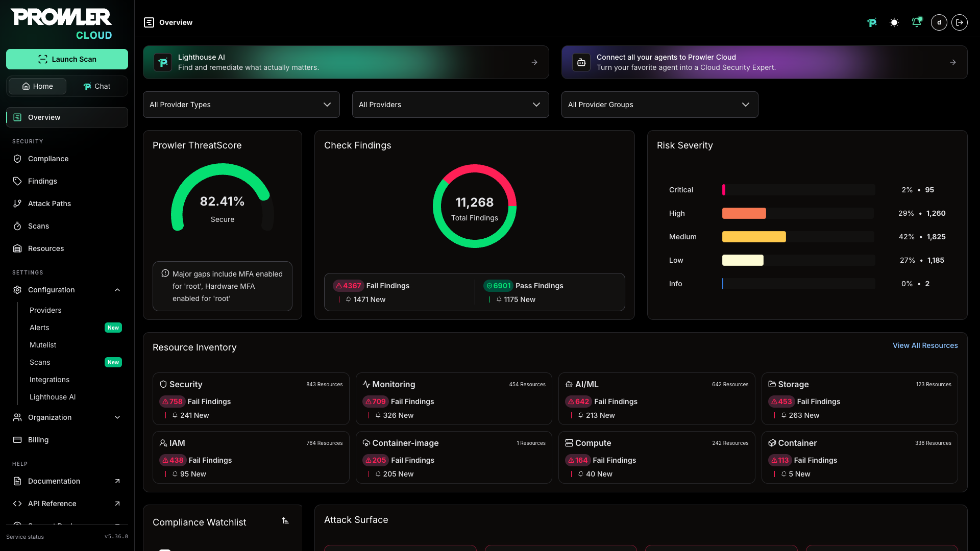Sort the Compliance Watchlist

coord(285,521)
